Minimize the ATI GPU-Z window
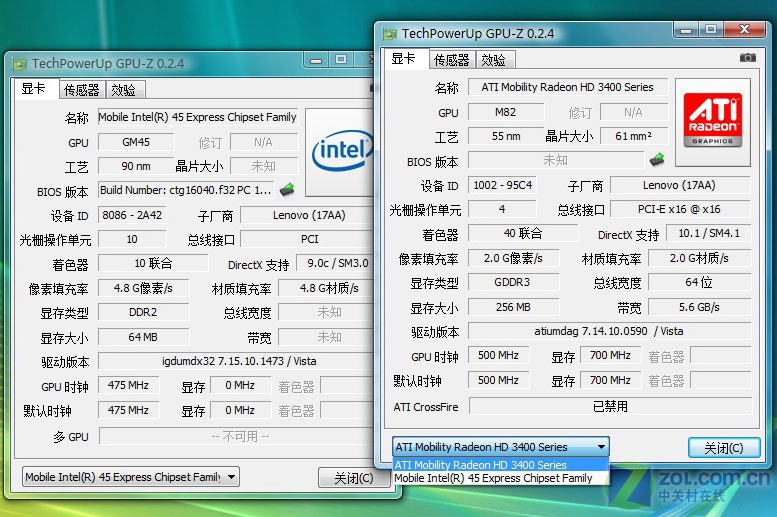 (x=686, y=30)
